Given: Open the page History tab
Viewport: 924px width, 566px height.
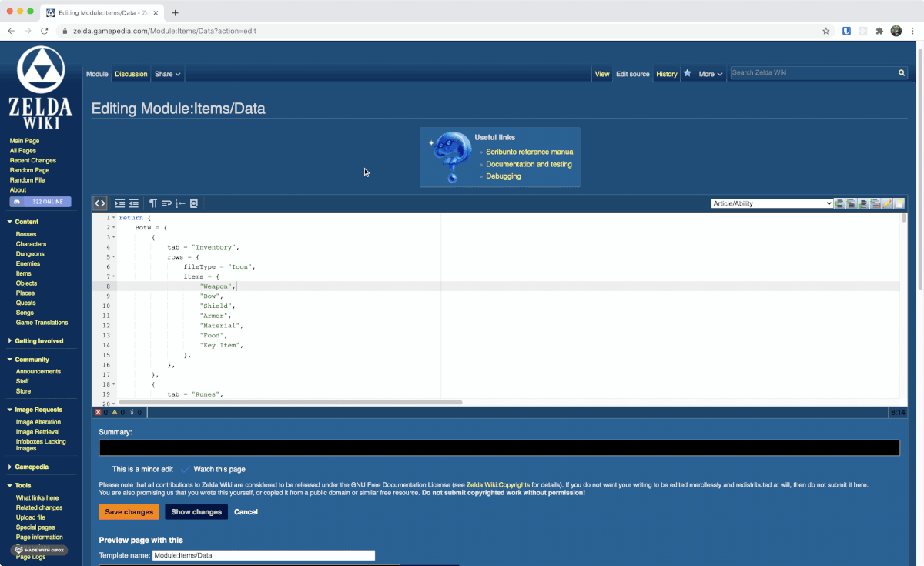Looking at the screenshot, I should (666, 74).
